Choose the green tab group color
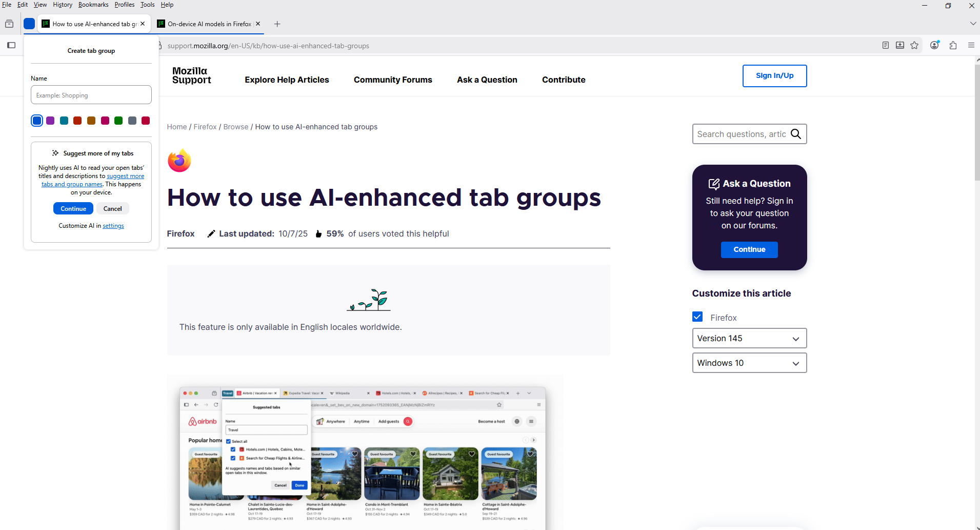Viewport: 980px width, 530px height. [x=118, y=121]
